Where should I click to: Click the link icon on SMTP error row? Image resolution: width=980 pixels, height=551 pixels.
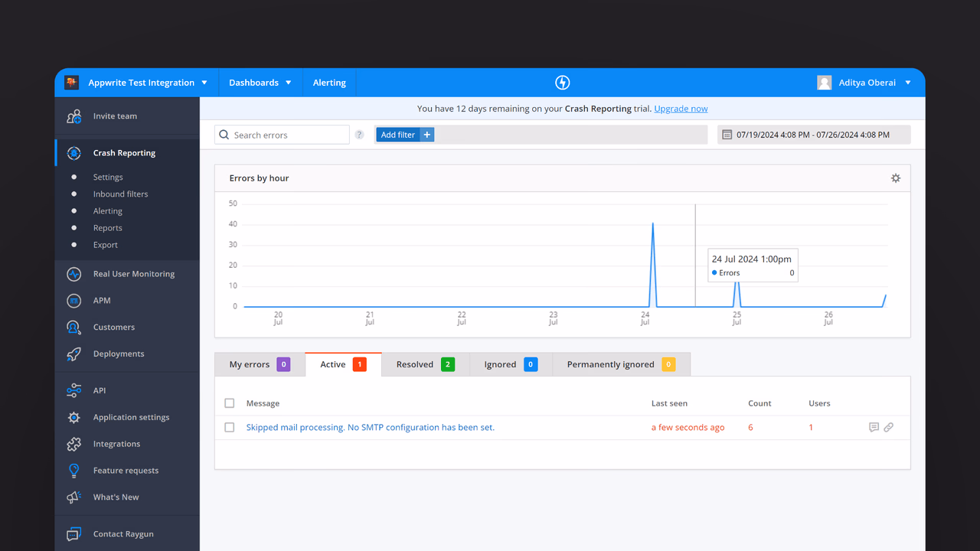tap(889, 427)
